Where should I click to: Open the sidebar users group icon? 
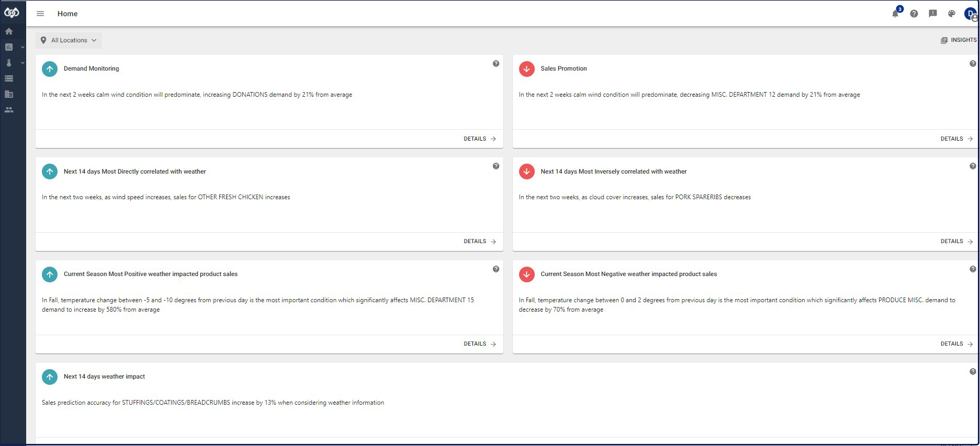[9, 110]
